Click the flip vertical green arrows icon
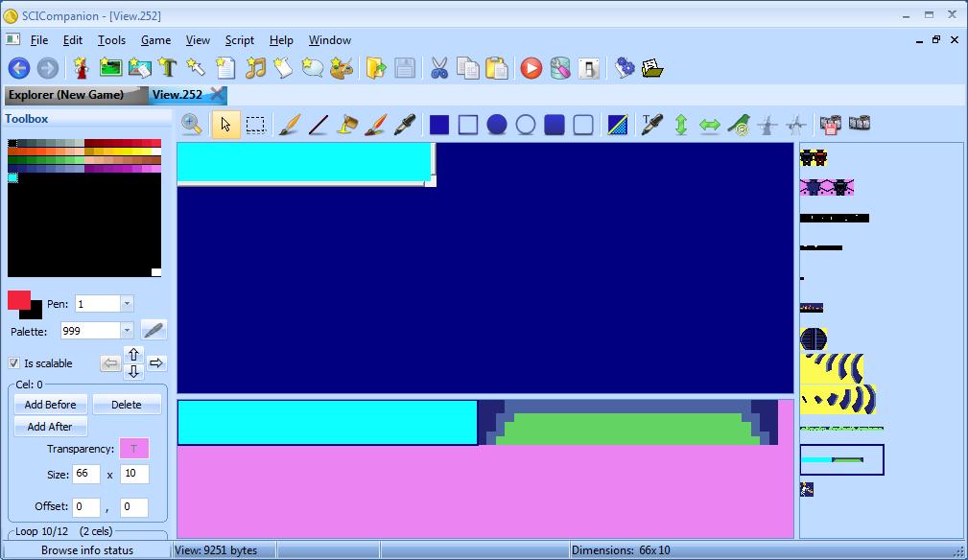 681,125
